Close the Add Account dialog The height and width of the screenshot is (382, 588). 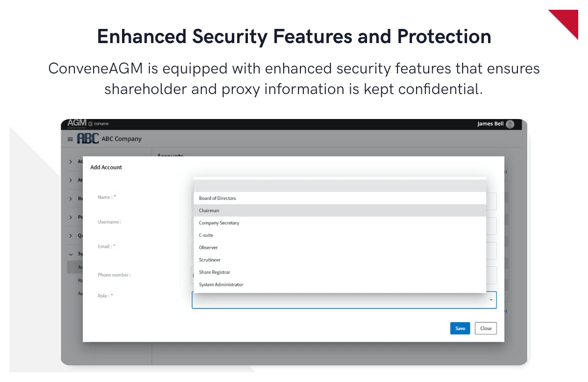click(486, 328)
